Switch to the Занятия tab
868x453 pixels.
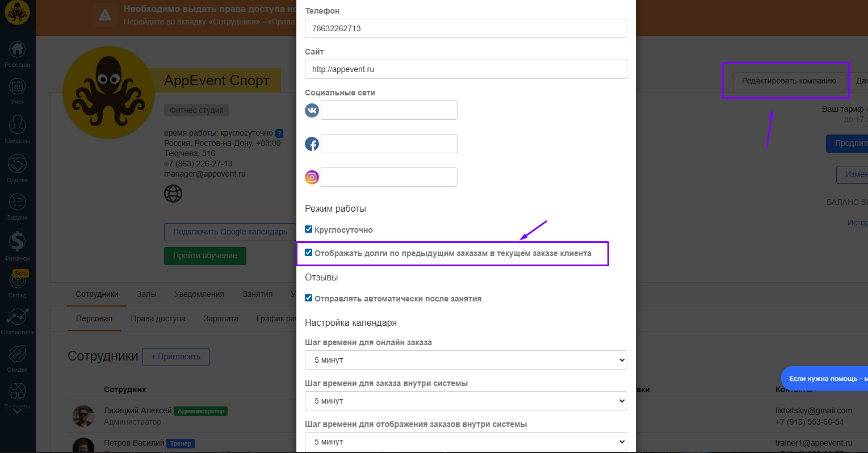[x=258, y=294]
